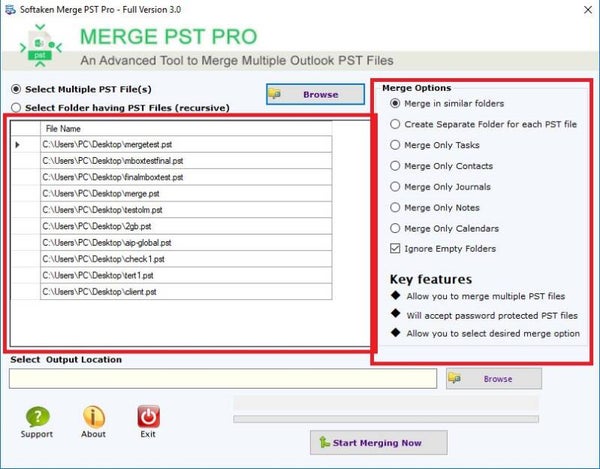
Task: Select the 2gb.pst file row
Action: pos(186,226)
